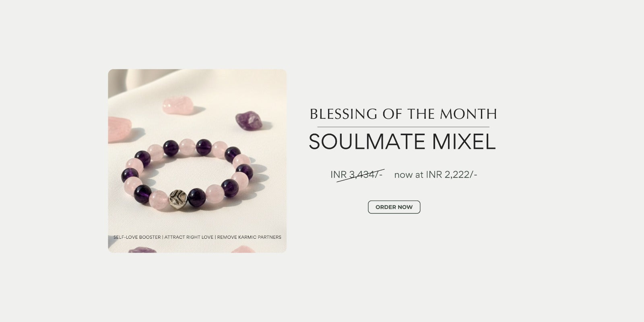Image resolution: width=644 pixels, height=322 pixels.
Task: Click the ORDER NOW button
Action: (394, 207)
